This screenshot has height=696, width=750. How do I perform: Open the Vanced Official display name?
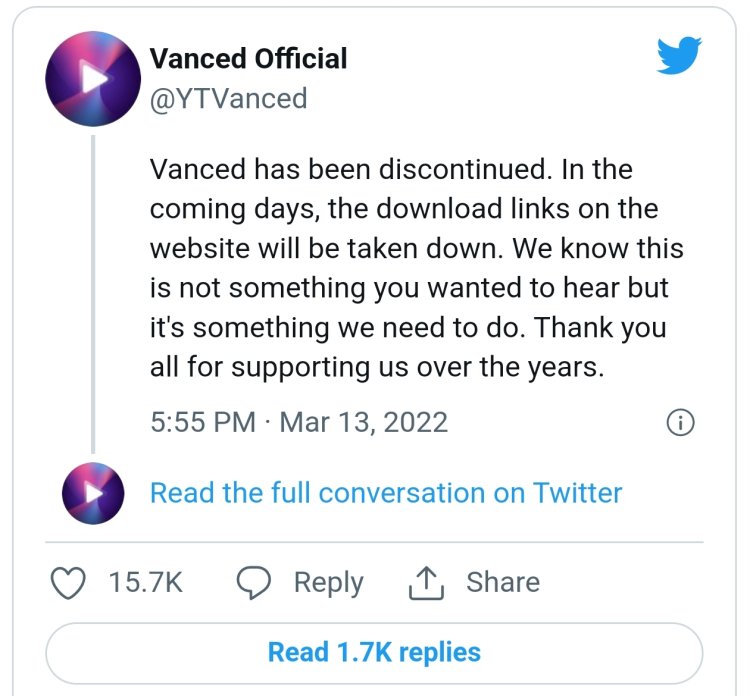(x=248, y=58)
